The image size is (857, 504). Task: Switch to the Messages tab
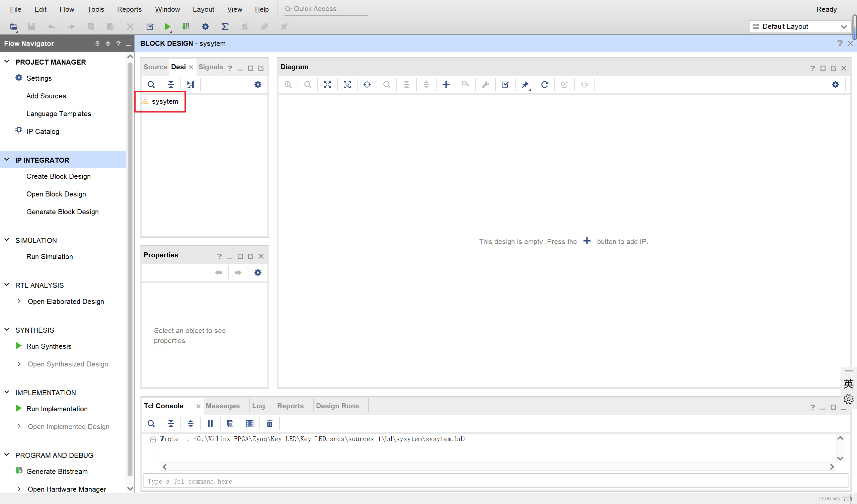[223, 406]
